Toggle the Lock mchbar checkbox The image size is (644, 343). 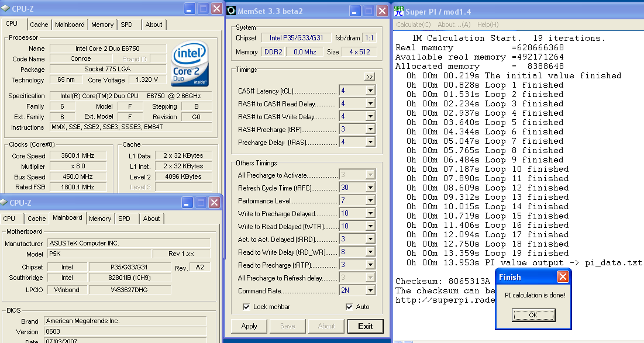(246, 307)
